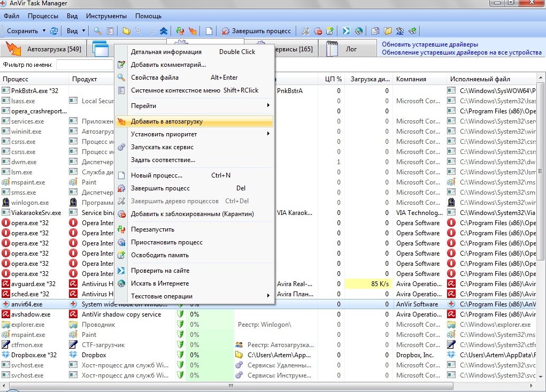546x392 pixels.
Task: Open the Помощь menu
Action: pos(148,16)
